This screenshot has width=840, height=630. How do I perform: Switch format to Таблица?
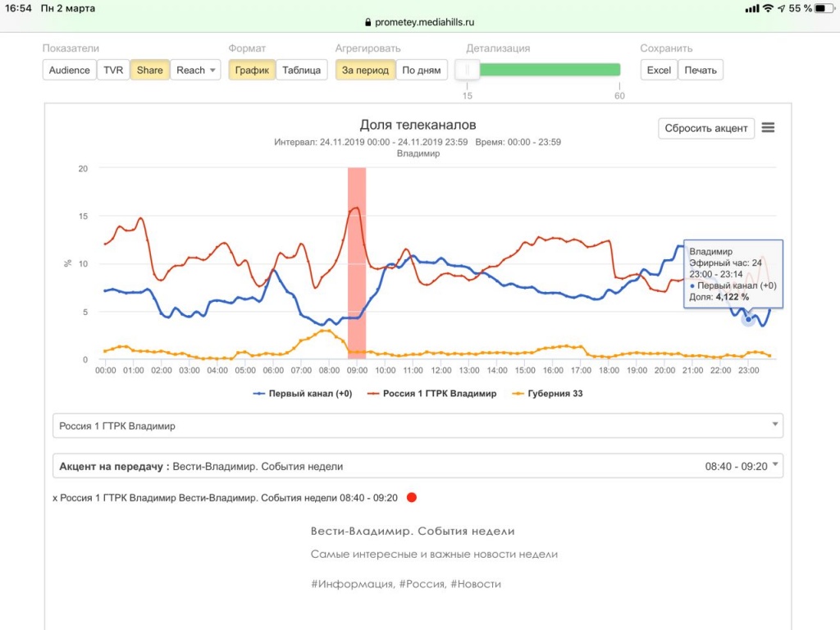click(302, 71)
